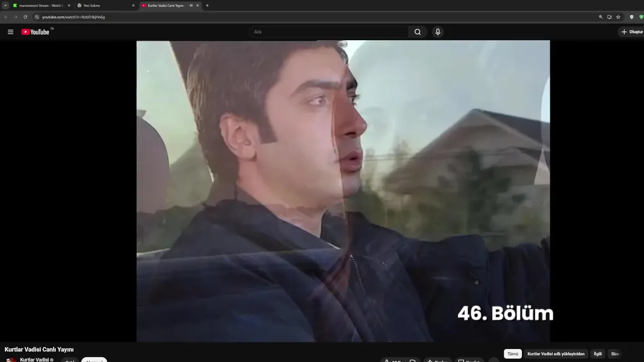Select the Kurtlar Vadisi adlı yükleyiciden chip
This screenshot has width=644, height=362.
(556, 354)
